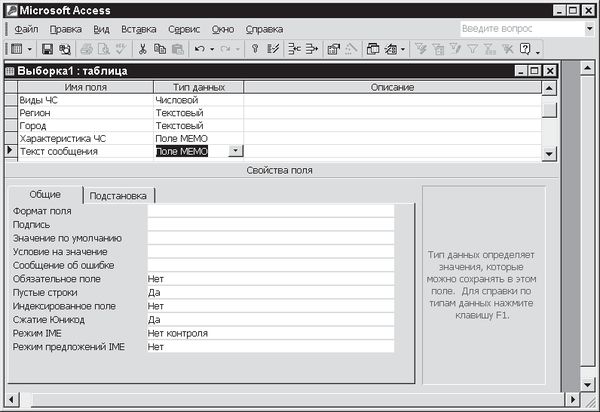Click the Формат поля property field
Screen dimensions: 600x412
(270, 211)
